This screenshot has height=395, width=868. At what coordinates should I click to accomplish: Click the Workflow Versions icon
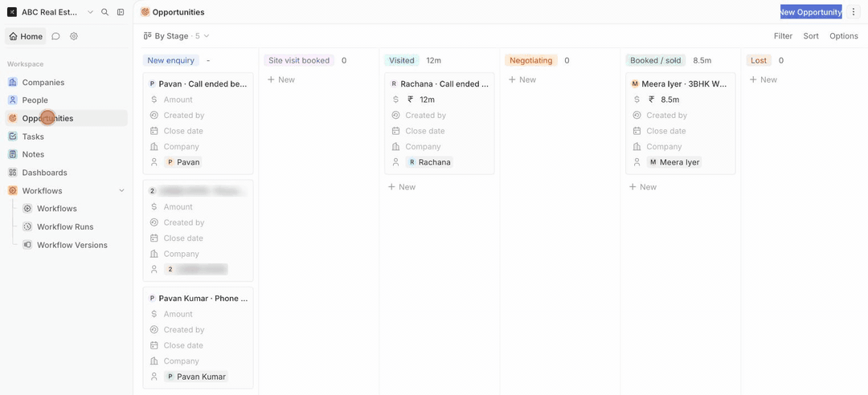[27, 245]
